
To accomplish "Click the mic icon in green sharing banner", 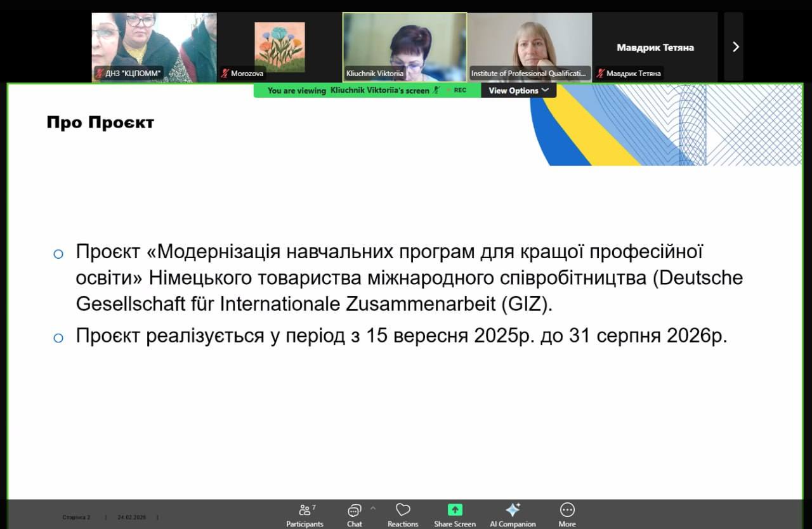I will 436,91.
